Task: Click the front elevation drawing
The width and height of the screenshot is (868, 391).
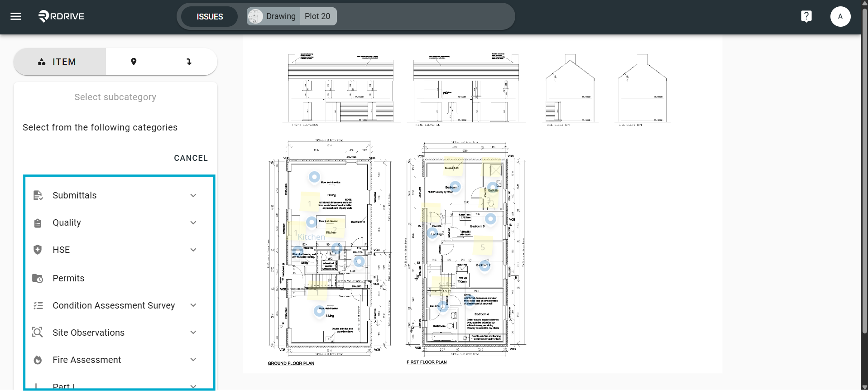Action: (340, 89)
